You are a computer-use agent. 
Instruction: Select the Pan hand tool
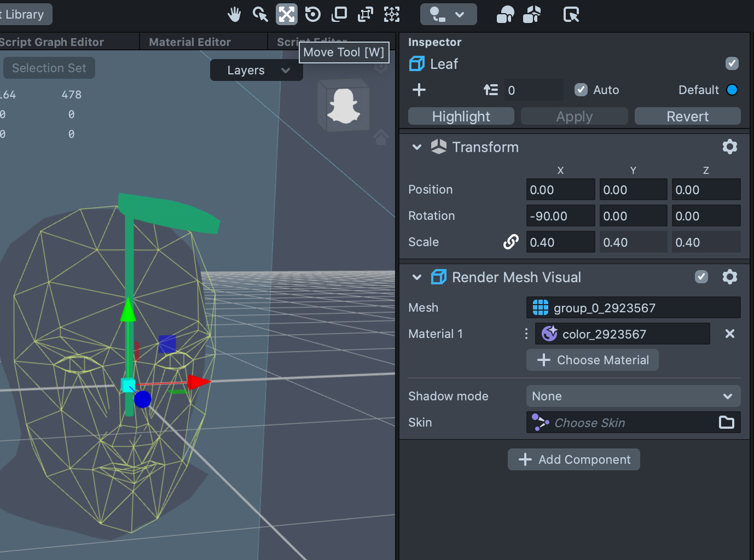click(234, 15)
